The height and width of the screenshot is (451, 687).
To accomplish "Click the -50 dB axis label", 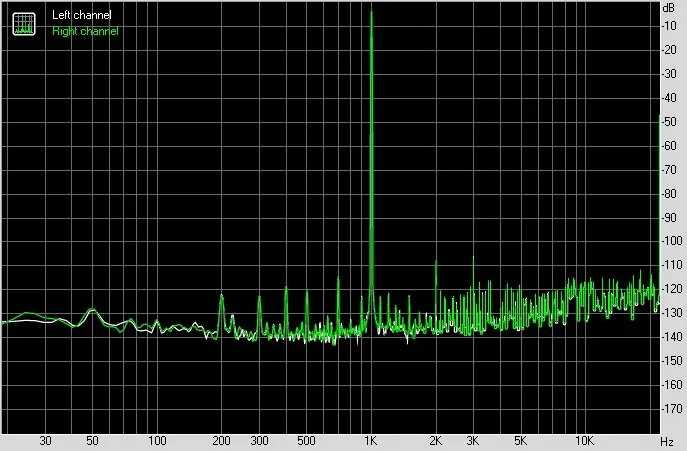I will pyautogui.click(x=669, y=122).
